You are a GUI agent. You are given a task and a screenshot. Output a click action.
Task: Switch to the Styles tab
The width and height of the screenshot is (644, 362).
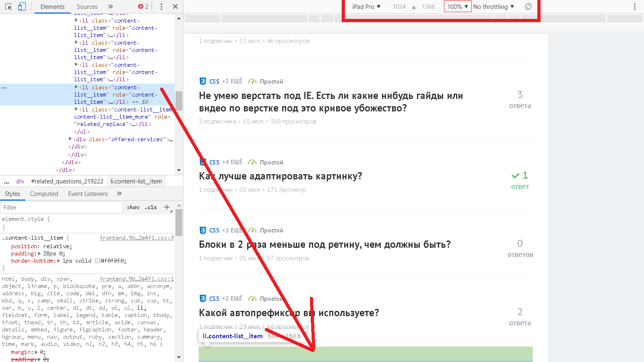pos(12,194)
